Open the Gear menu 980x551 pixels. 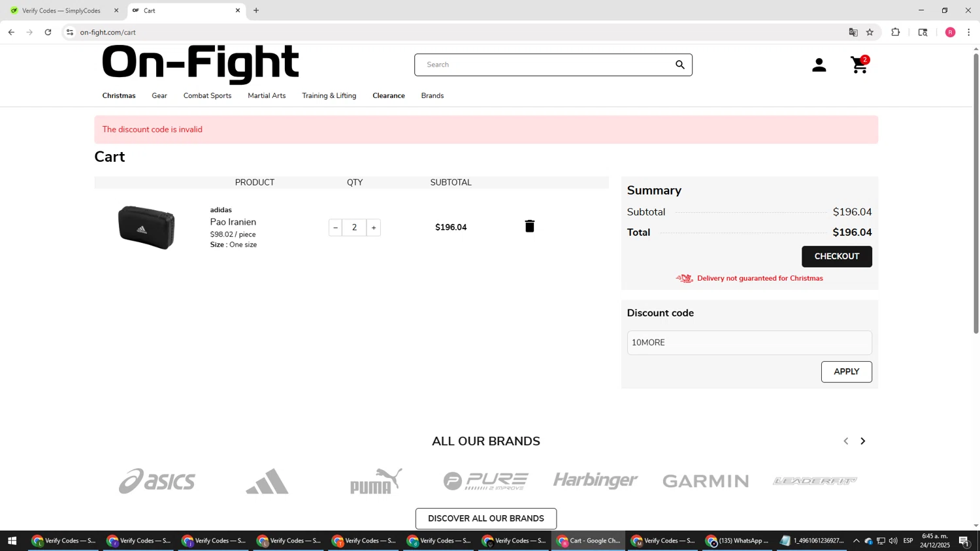[x=159, y=95]
